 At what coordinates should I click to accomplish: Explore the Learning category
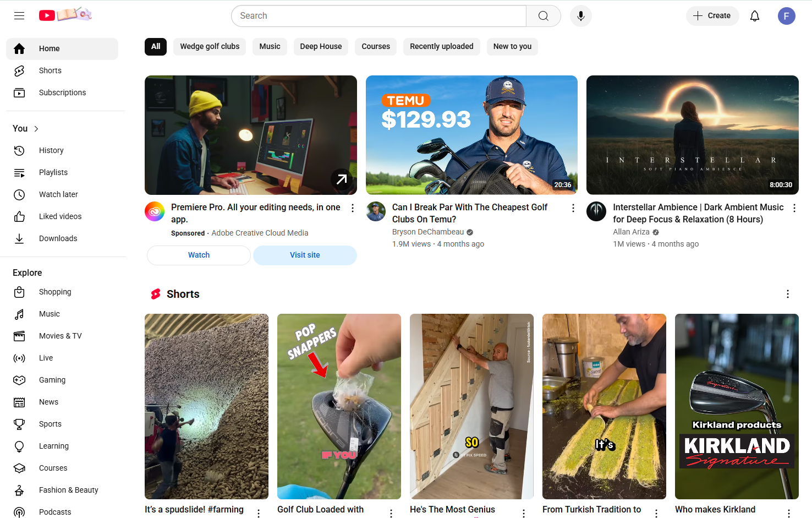[62, 446]
